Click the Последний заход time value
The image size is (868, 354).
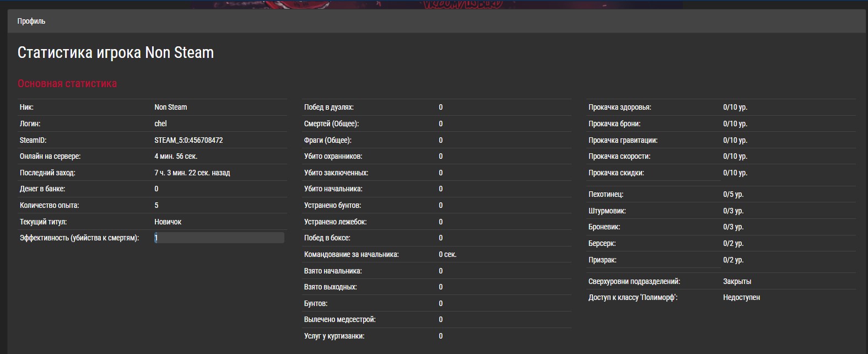(192, 173)
